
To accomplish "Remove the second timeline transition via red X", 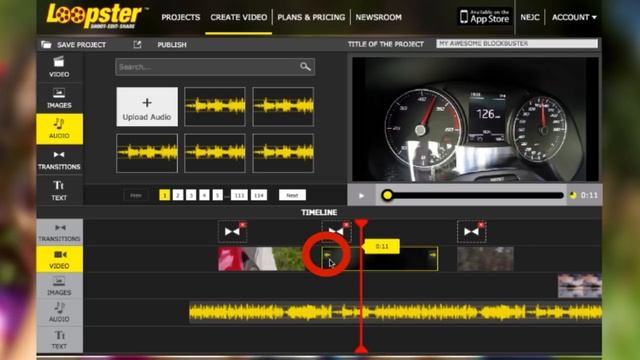I will click(346, 225).
